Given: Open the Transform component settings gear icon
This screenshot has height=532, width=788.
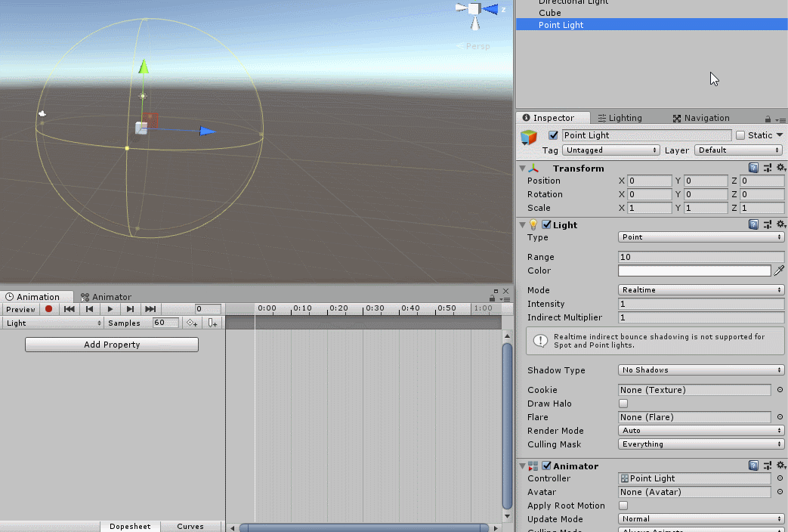Looking at the screenshot, I should (781, 168).
